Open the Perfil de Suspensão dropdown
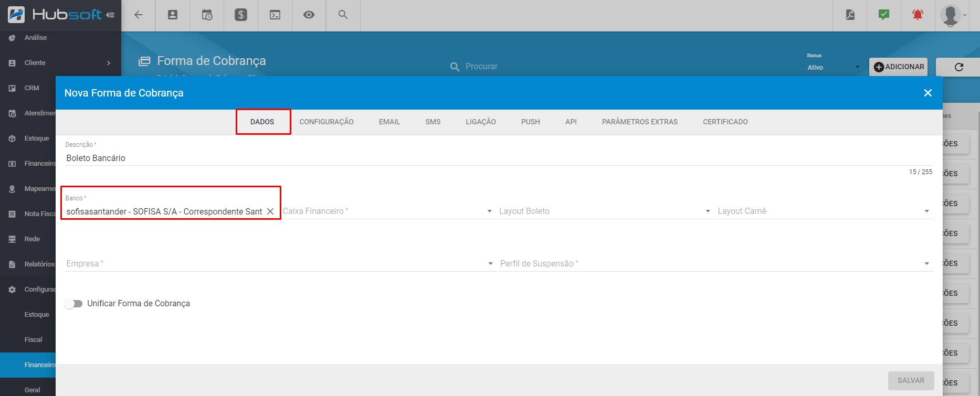 click(716, 264)
